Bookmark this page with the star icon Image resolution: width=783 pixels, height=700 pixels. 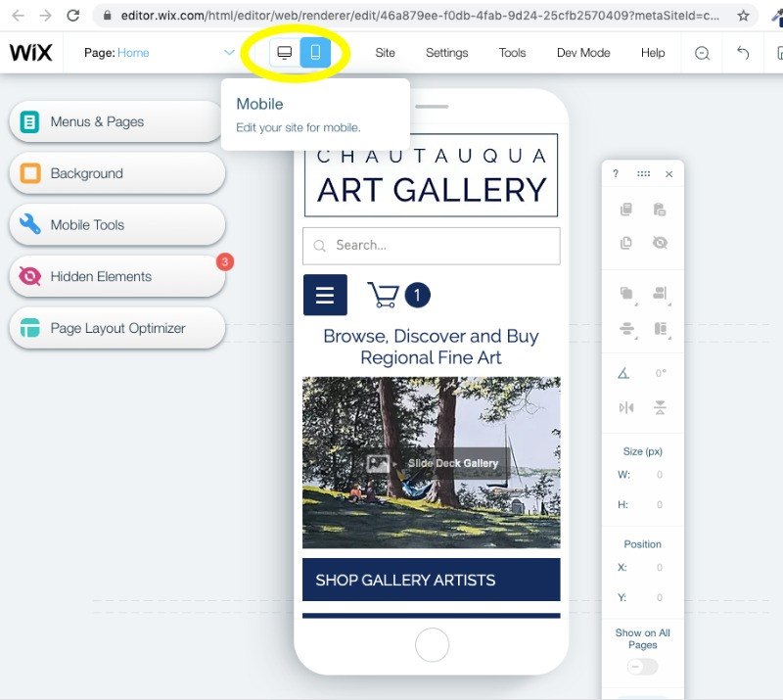coord(743,16)
